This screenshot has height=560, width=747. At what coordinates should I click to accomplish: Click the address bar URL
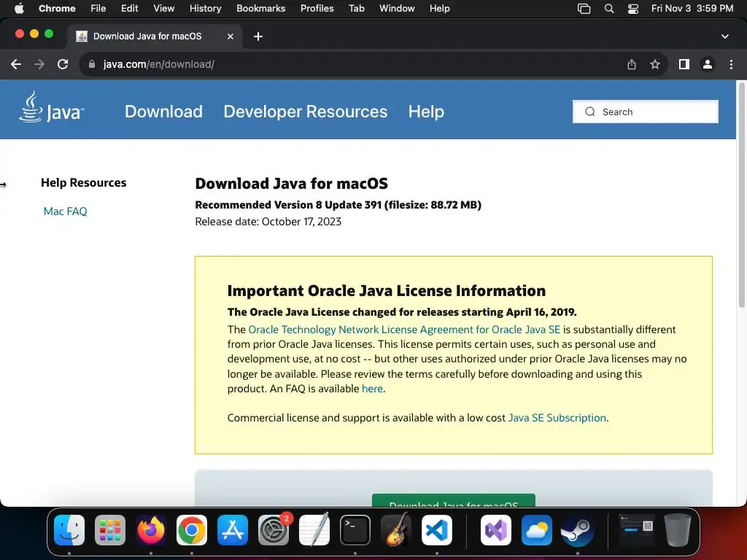pyautogui.click(x=158, y=64)
